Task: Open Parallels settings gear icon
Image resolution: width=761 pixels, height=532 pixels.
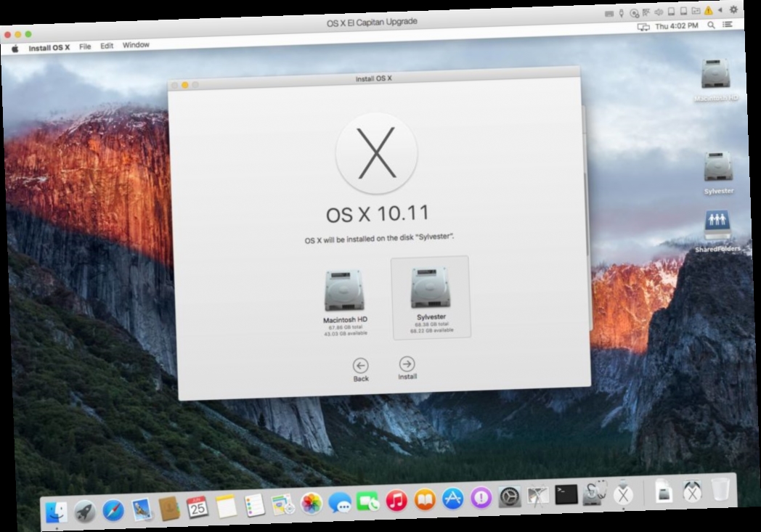Action: (733, 9)
